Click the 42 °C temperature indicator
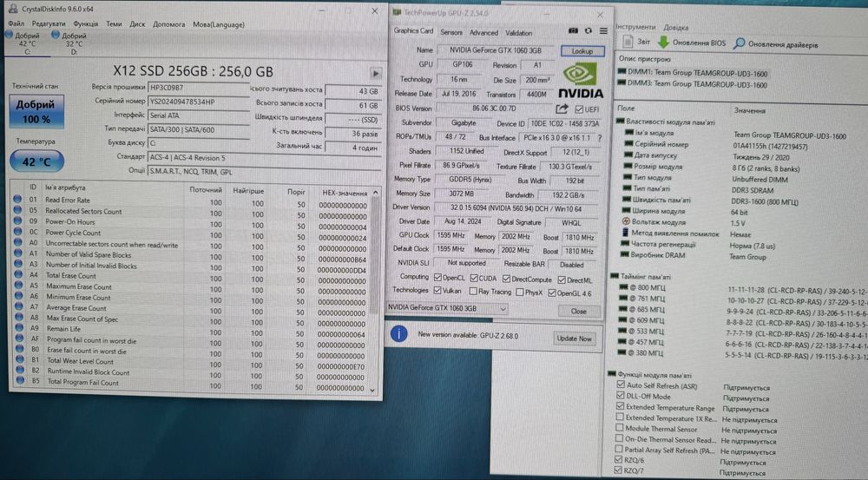Image resolution: width=868 pixels, height=480 pixels. [x=36, y=161]
